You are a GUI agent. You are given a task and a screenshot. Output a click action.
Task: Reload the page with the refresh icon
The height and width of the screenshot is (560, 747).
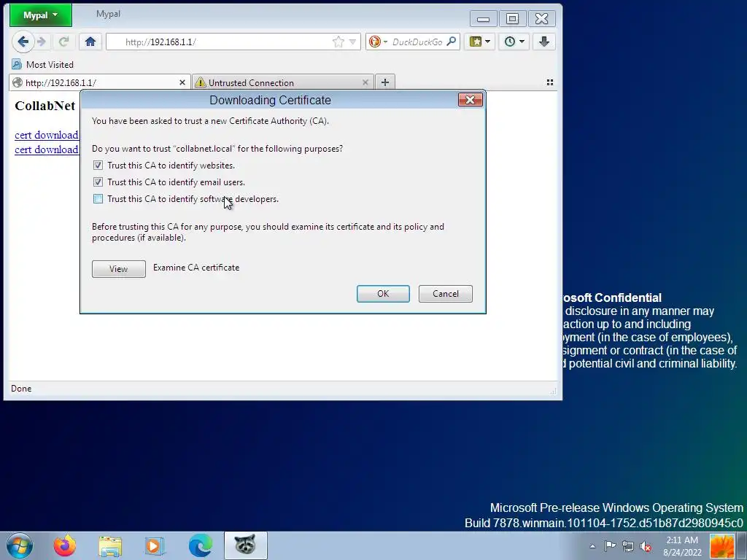coord(64,42)
